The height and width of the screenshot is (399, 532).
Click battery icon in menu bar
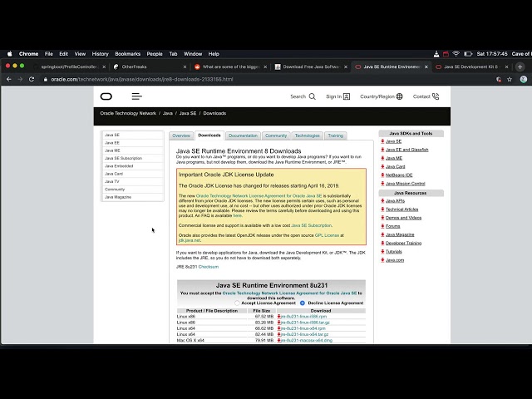coord(468,54)
